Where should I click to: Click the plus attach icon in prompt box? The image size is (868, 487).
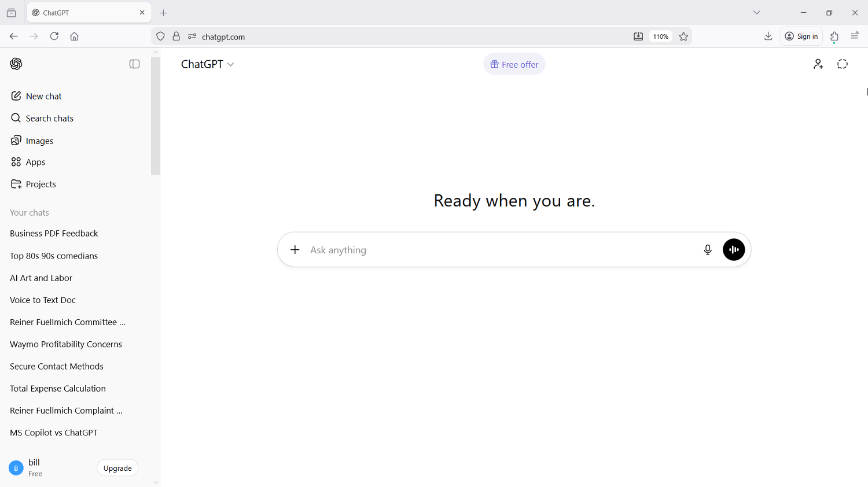(295, 250)
